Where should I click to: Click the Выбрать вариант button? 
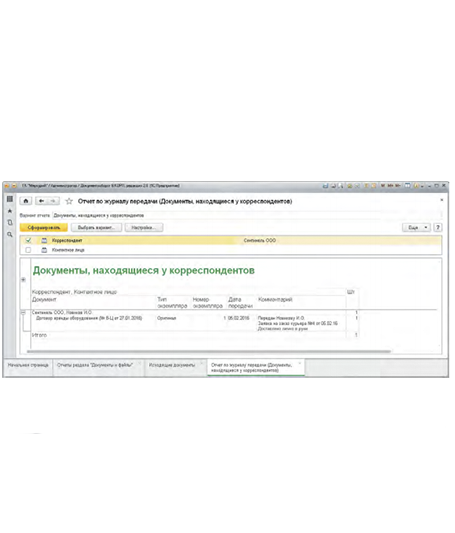point(96,227)
